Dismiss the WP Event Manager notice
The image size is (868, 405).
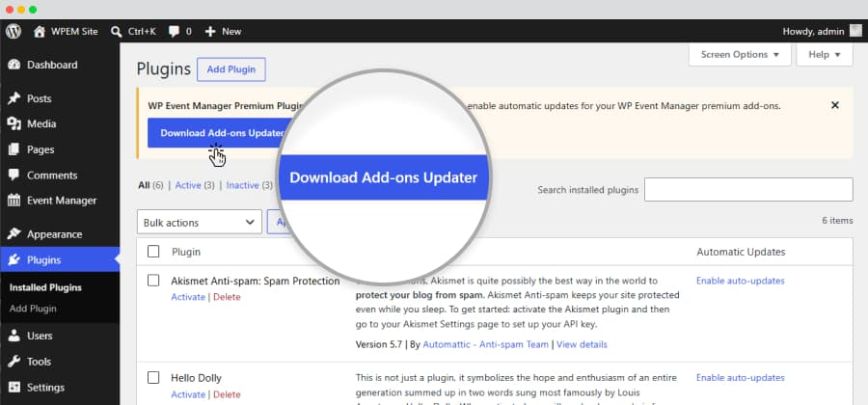coord(835,105)
